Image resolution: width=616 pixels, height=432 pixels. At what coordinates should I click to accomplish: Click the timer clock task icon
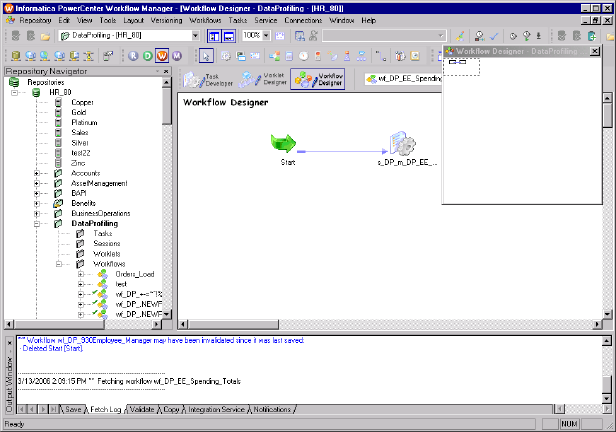tap(303, 56)
